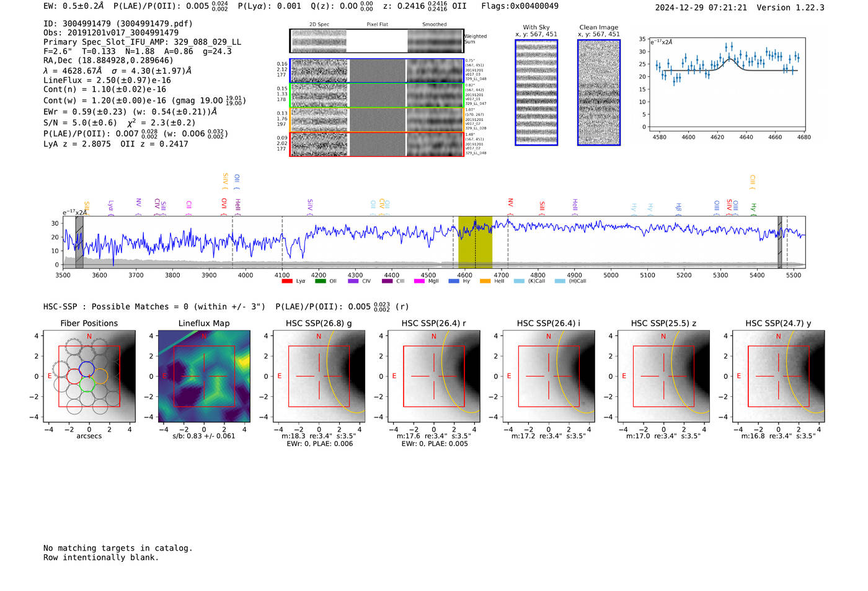Click the HSC-SSP Possible Matches heading
This screenshot has height=591, width=868.
coord(154,307)
